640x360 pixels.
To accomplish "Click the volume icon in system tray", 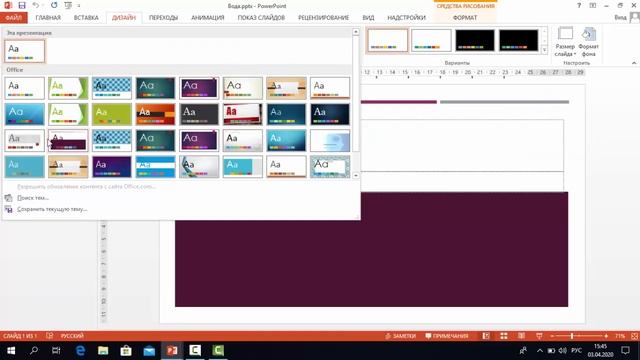I will [x=562, y=351].
